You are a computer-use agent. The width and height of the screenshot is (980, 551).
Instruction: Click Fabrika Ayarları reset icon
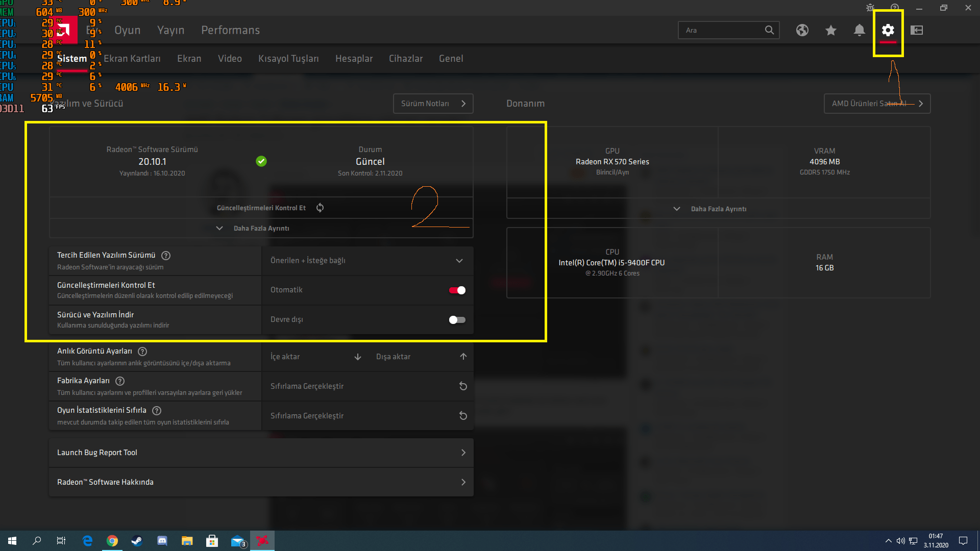(x=463, y=386)
